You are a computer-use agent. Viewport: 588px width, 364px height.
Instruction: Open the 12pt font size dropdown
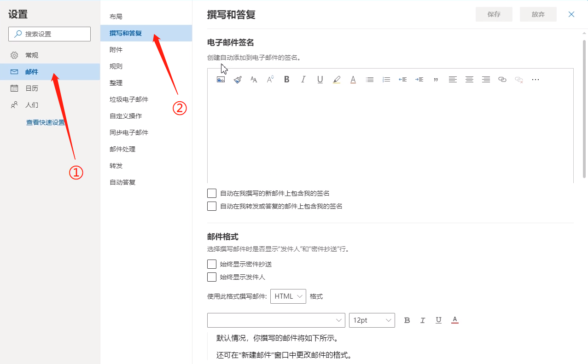[x=372, y=320]
